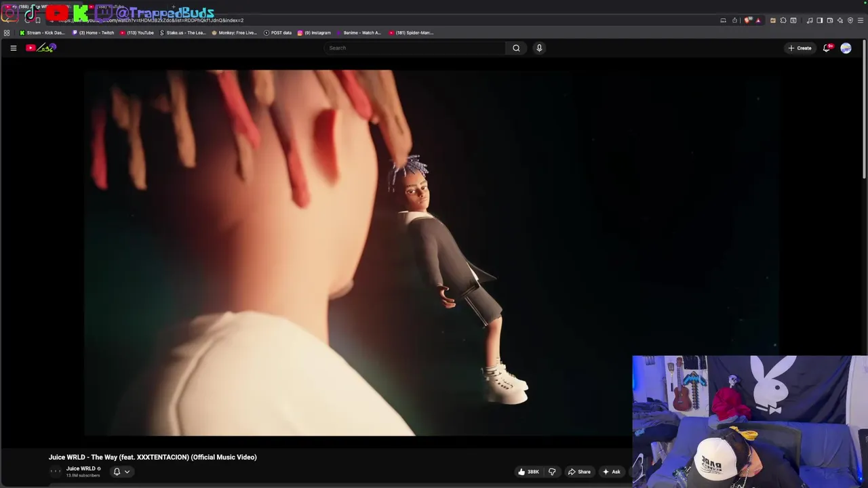This screenshot has width=868, height=488.
Task: Dislike the video with thumbs-down
Action: [552, 472]
